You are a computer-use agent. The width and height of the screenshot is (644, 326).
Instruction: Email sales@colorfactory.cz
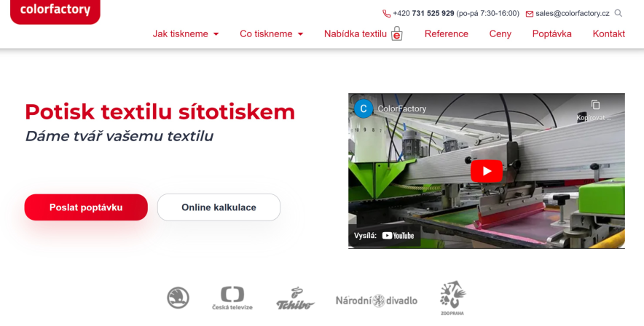click(572, 14)
